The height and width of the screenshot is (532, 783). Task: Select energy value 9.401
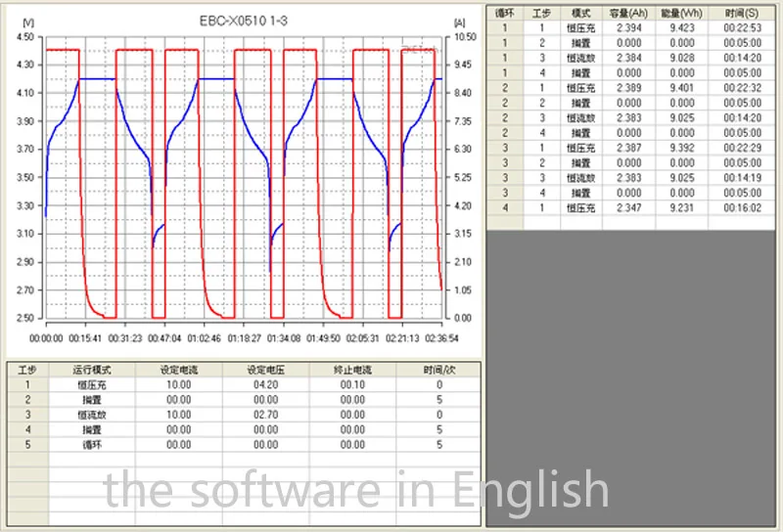point(682,88)
